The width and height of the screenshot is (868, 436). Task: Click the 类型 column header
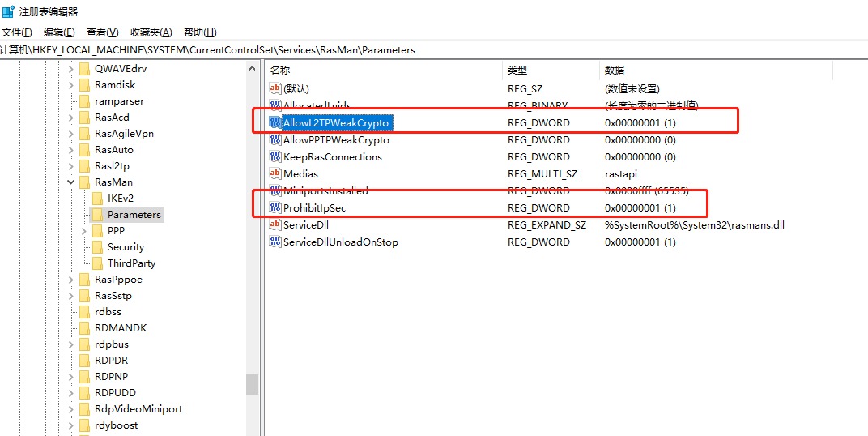(517, 71)
